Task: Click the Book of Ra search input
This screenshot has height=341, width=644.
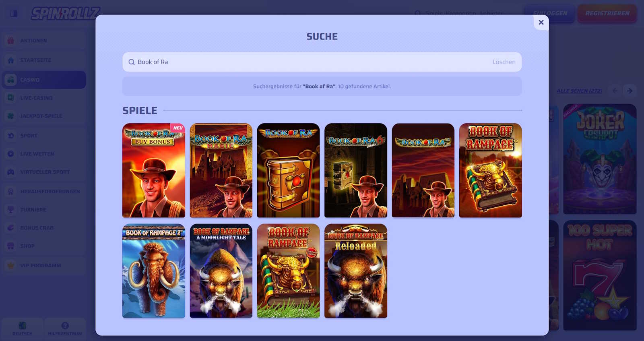Action: pos(306,62)
